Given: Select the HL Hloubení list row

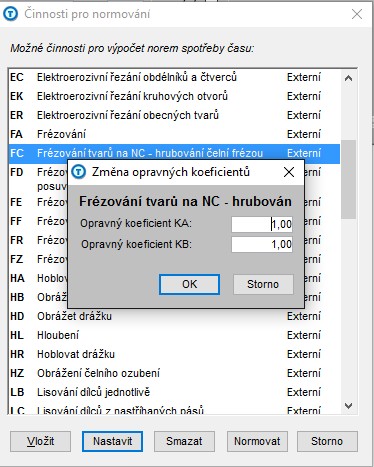Looking at the screenshot, I should [174, 335].
